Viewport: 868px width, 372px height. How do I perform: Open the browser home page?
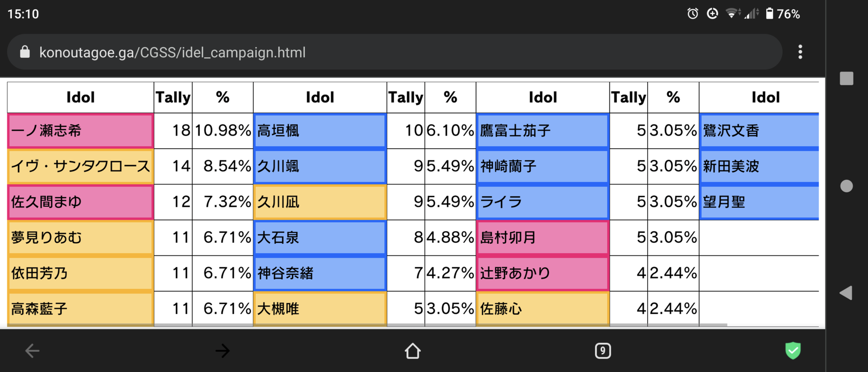(x=412, y=350)
